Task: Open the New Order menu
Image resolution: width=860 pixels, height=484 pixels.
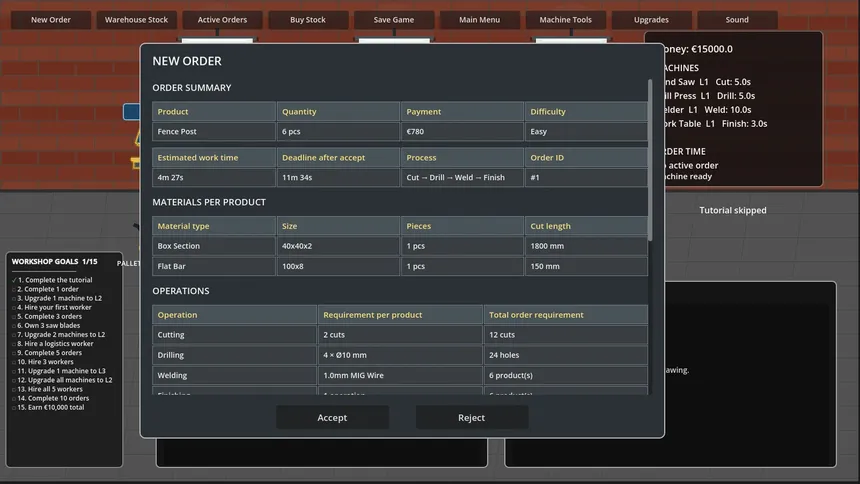Action: pyautogui.click(x=50, y=20)
